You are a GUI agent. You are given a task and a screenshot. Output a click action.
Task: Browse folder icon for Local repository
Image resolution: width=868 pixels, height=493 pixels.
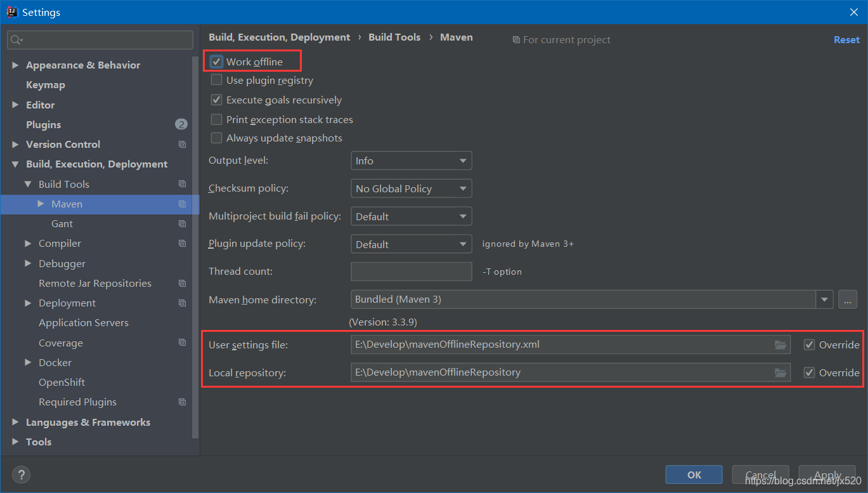coord(781,373)
